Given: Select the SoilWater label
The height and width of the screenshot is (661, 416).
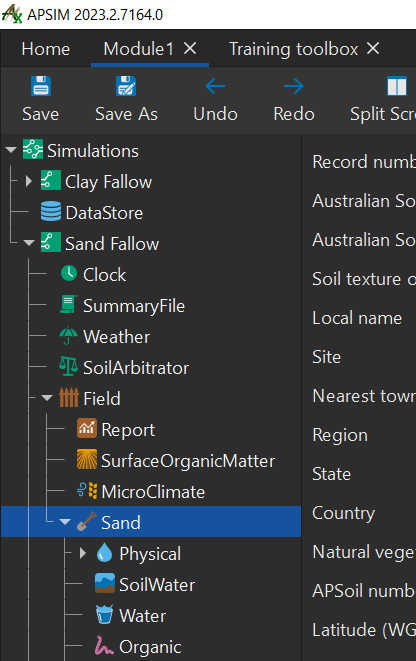Looking at the screenshot, I should pyautogui.click(x=157, y=584).
